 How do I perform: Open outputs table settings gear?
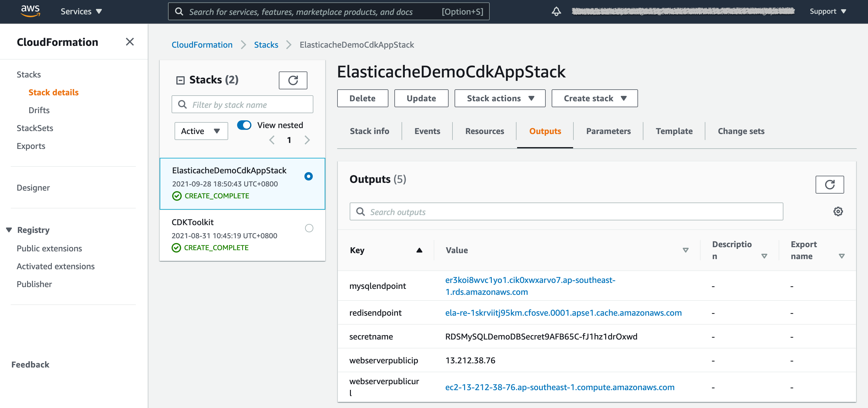click(838, 211)
